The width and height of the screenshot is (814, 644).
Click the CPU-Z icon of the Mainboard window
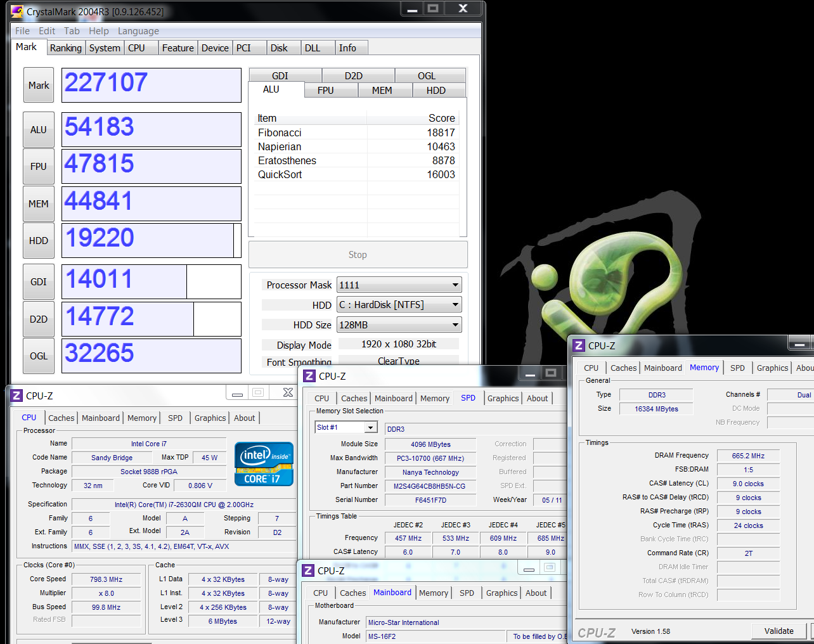[308, 570]
